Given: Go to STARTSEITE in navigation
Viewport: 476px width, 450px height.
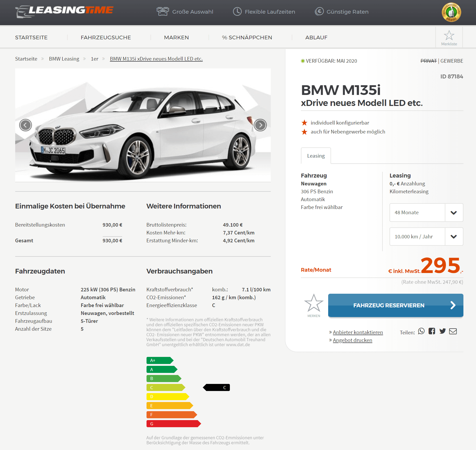Looking at the screenshot, I should tap(31, 37).
